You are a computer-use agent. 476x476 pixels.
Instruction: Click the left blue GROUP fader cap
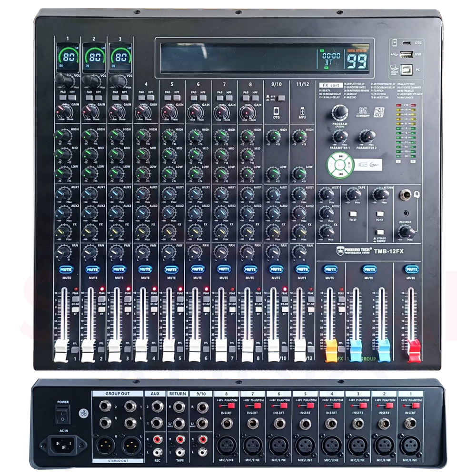(x=356, y=350)
